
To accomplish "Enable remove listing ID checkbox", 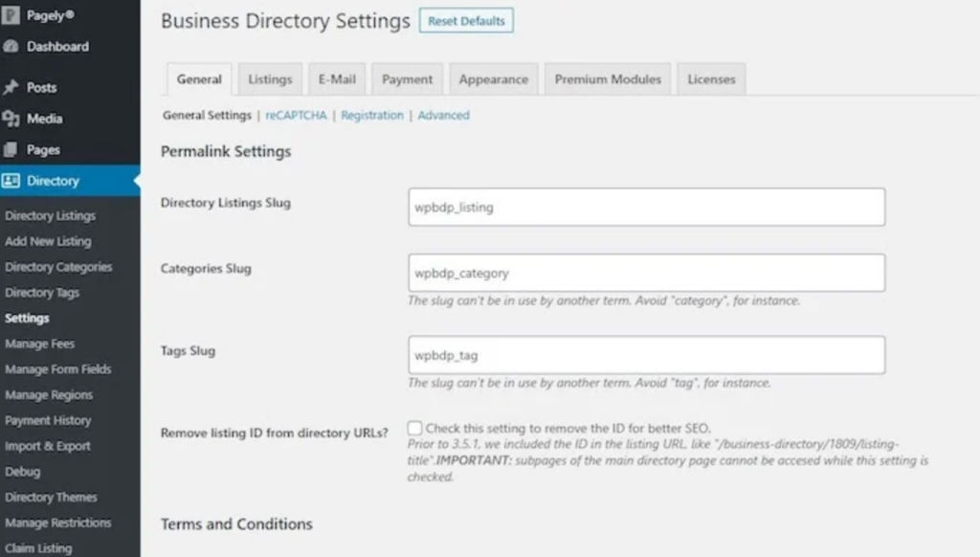I will pos(415,428).
